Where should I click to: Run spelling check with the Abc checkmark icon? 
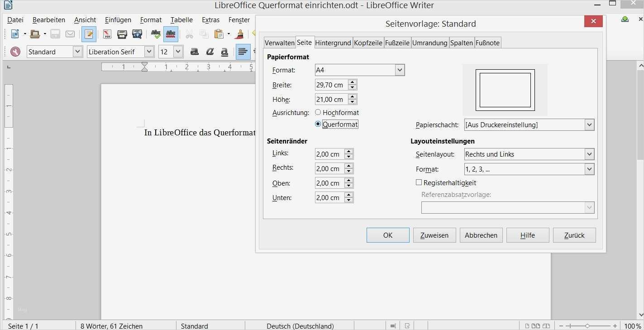[156, 34]
